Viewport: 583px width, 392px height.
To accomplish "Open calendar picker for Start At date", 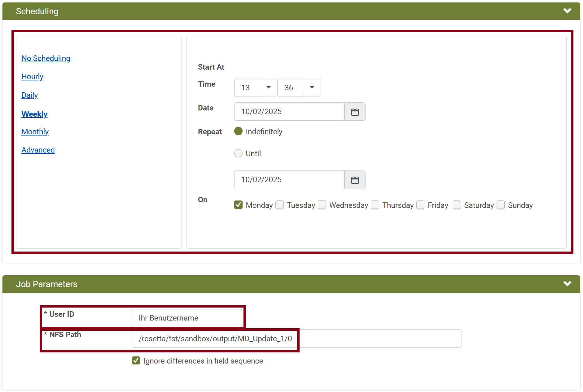I will [x=355, y=112].
